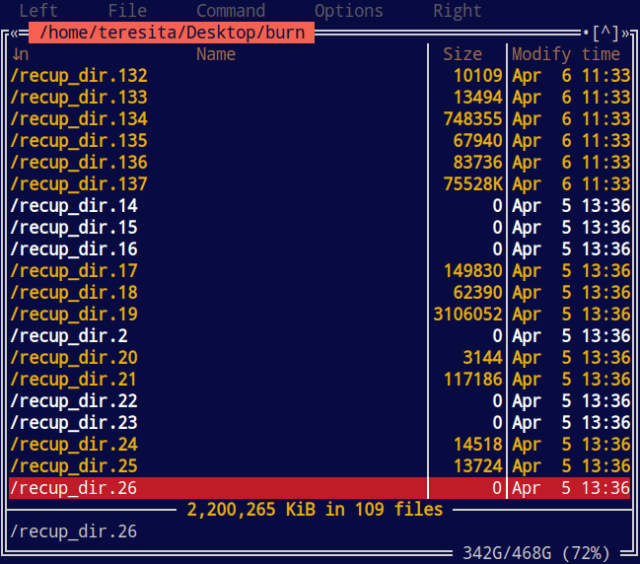640x564 pixels.
Task: Click the /home/teresita/Desktop/burn path title
Action: (171, 33)
